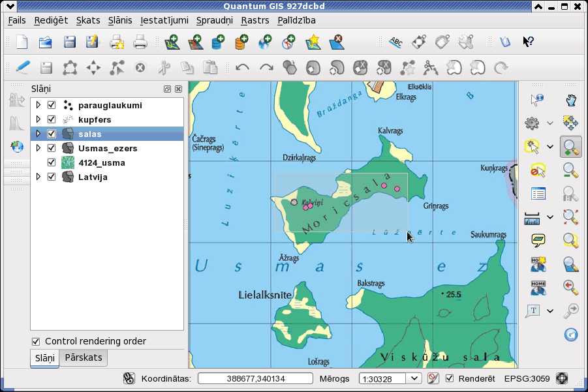
Task: Open project folder icon
Action: coord(46,42)
